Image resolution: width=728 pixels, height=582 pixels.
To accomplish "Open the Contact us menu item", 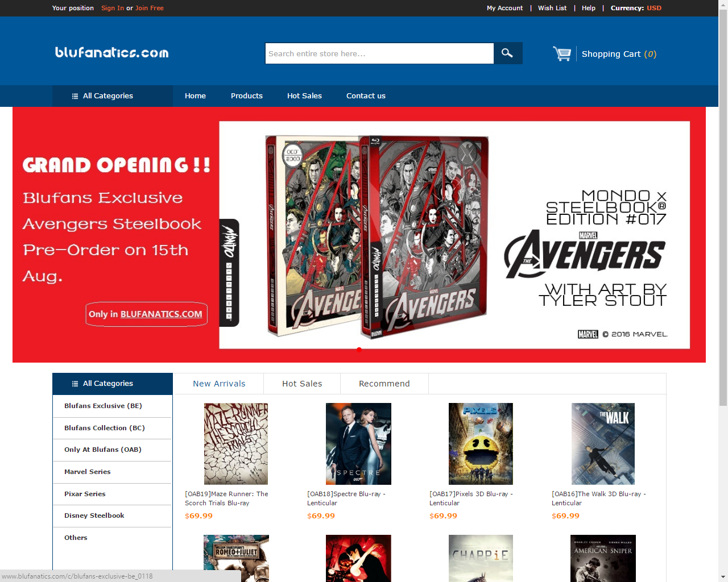I will tap(366, 96).
